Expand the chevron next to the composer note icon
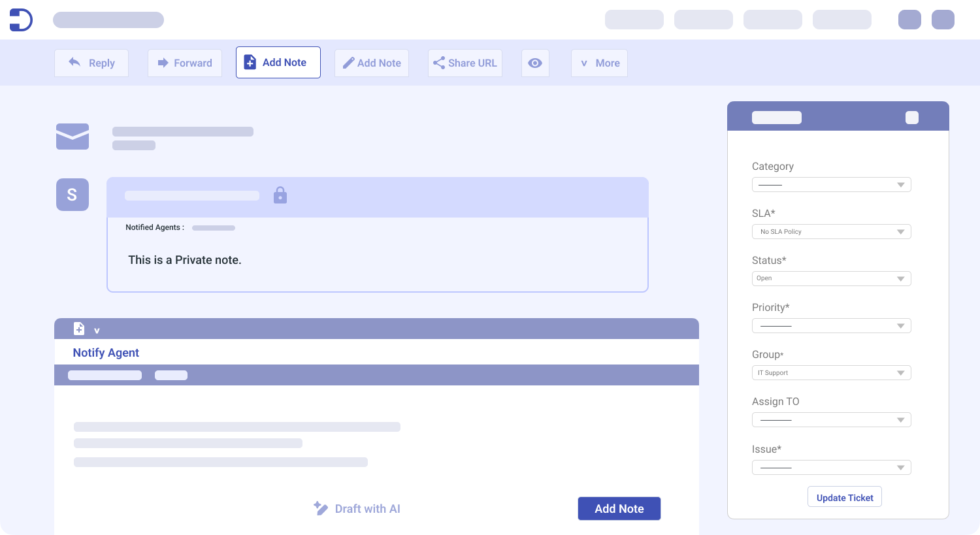 click(x=96, y=330)
